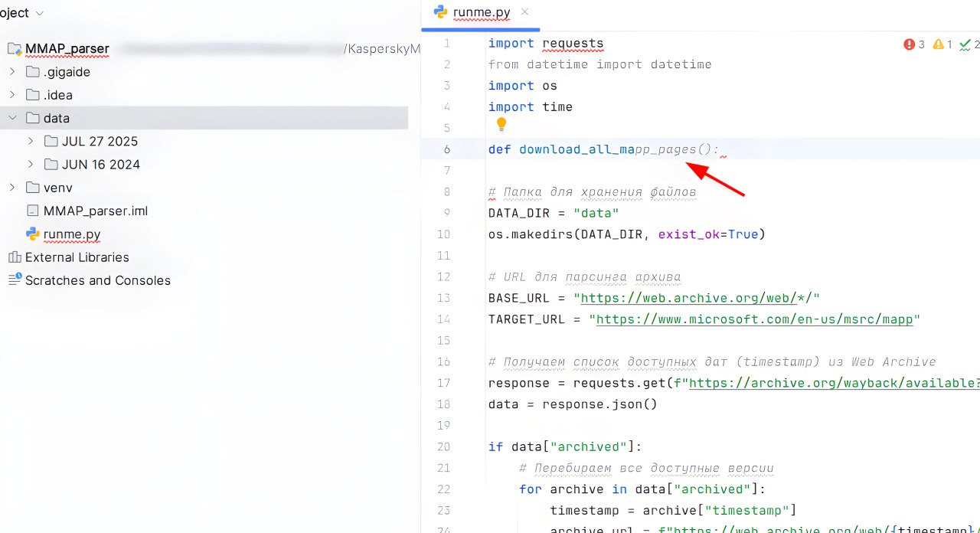
Task: Click the yellow warning count indicator
Action: pos(938,44)
